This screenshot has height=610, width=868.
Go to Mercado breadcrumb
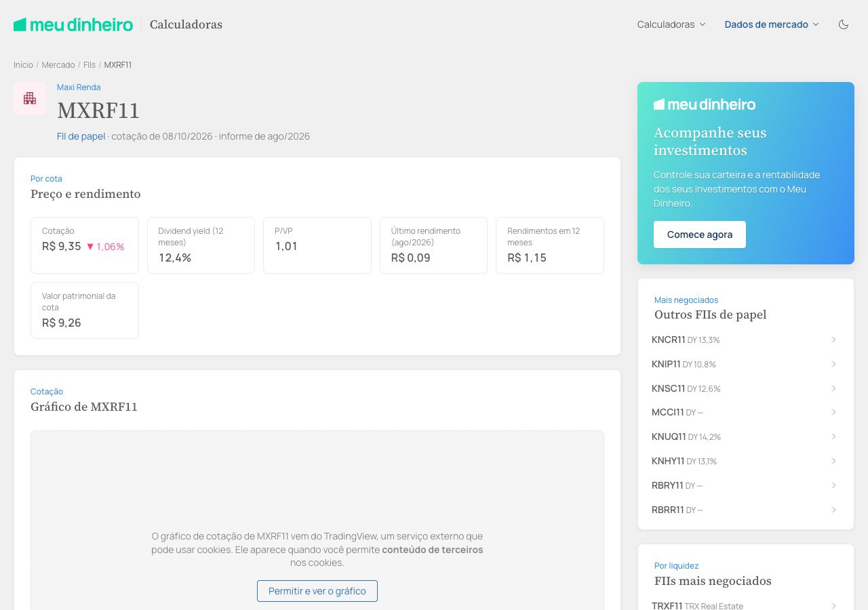pyautogui.click(x=58, y=65)
